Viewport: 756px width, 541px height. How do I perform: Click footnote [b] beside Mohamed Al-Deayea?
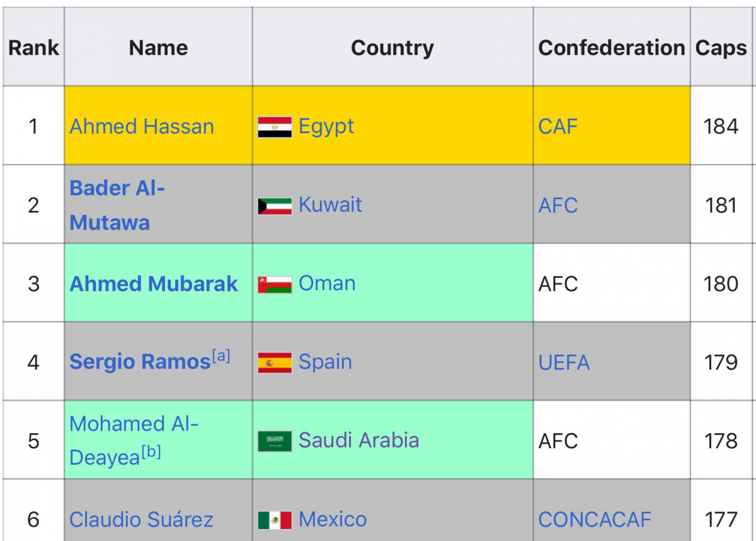pyautogui.click(x=151, y=452)
